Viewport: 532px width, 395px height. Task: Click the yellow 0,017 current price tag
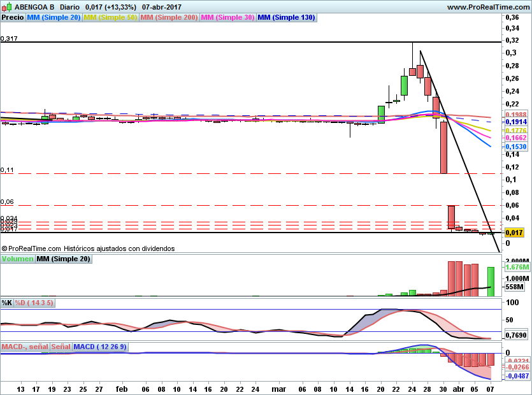515,234
